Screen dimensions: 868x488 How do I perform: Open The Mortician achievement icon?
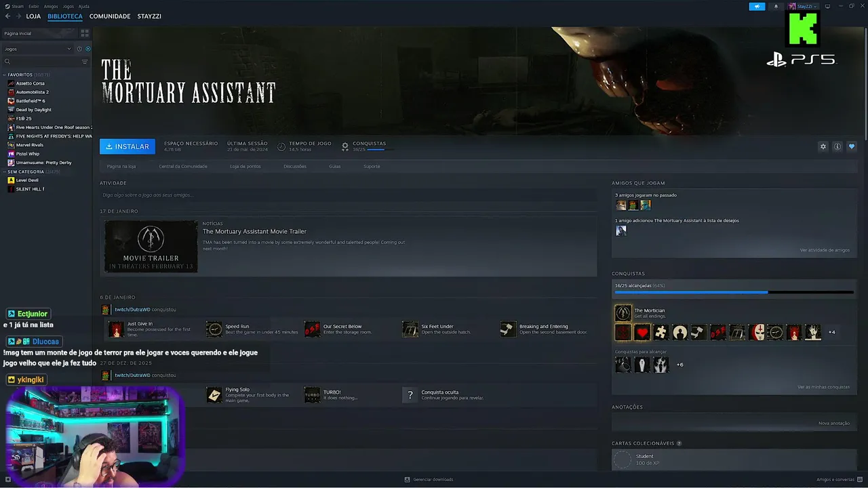tap(623, 312)
